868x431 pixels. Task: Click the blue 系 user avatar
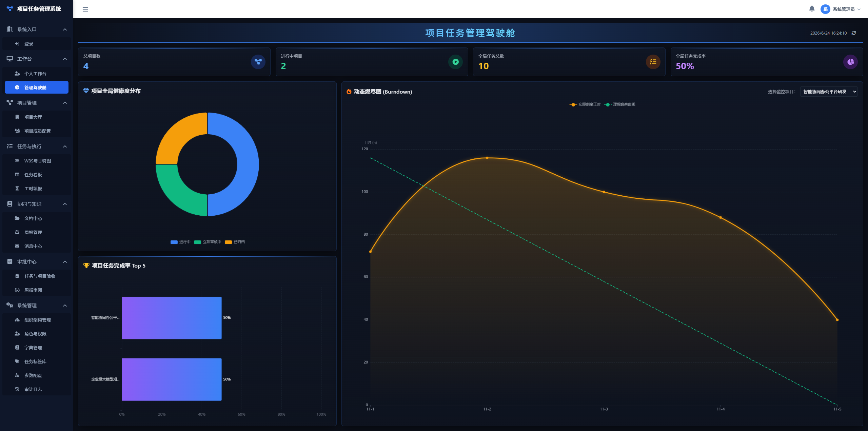pyautogui.click(x=825, y=9)
